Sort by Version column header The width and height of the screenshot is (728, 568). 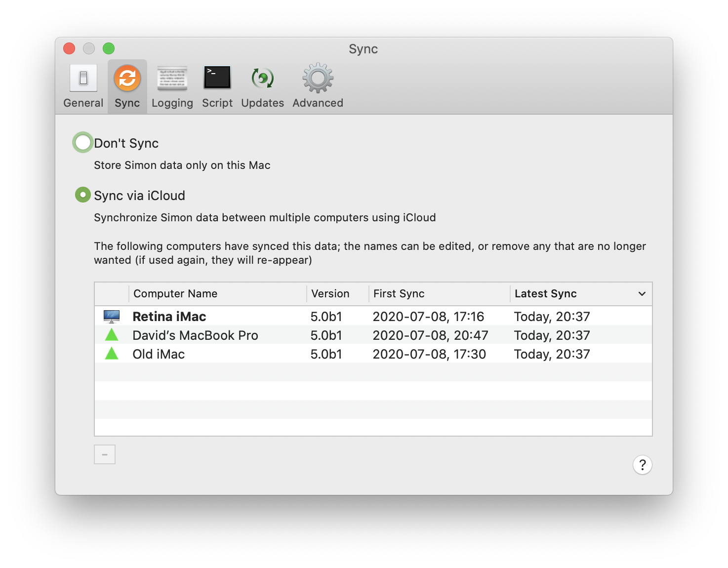coord(338,294)
